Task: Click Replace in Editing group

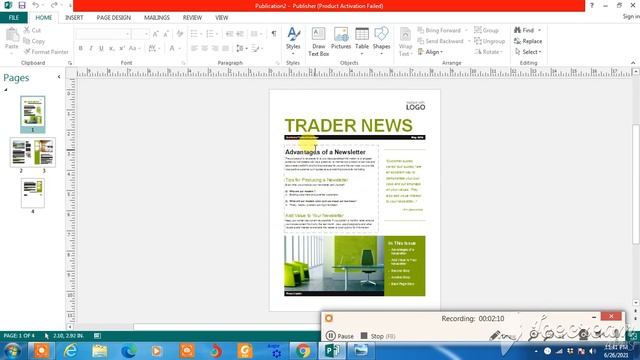Action: pos(528,41)
